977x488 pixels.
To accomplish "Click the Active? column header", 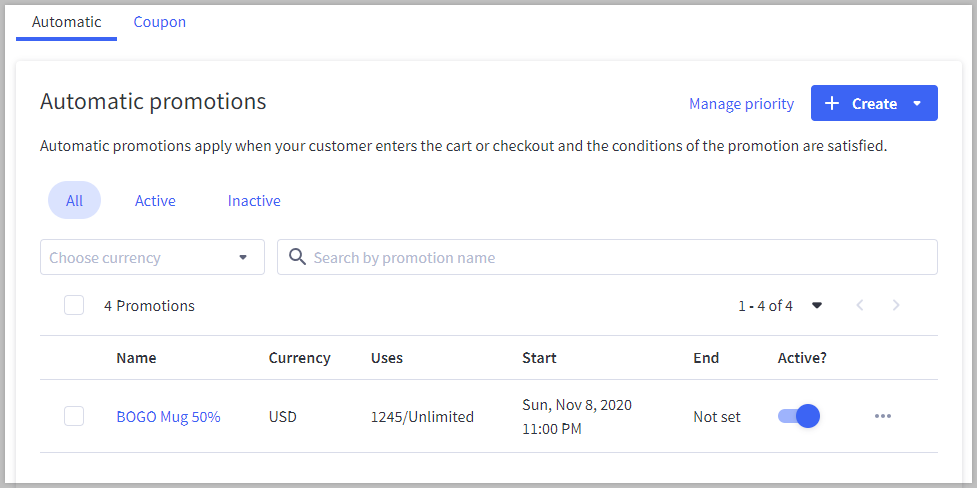I will coord(803,358).
